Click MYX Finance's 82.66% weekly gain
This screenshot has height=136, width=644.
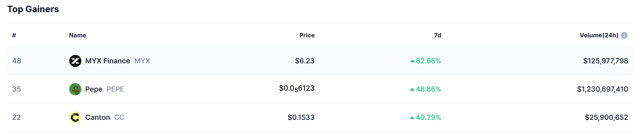click(426, 61)
